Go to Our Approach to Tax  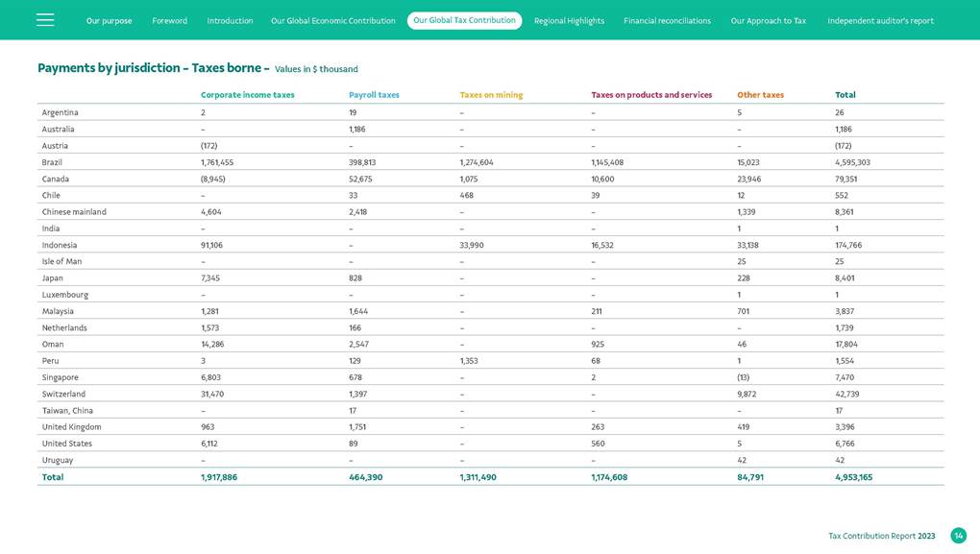[768, 21]
